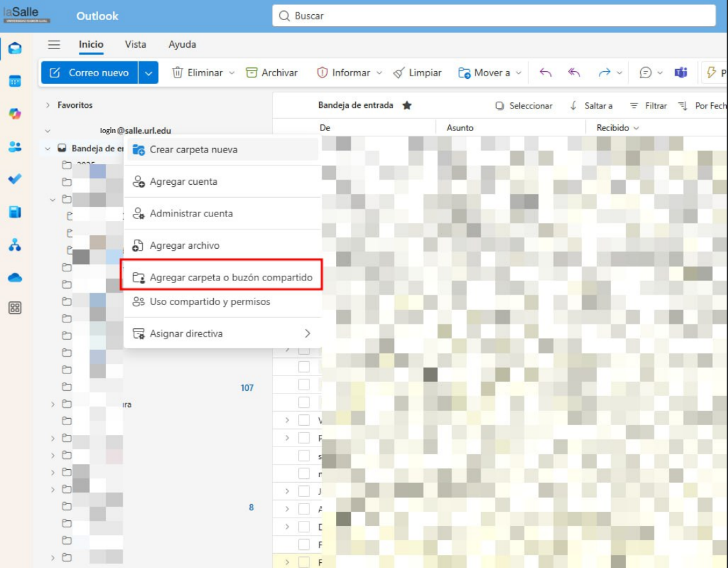Switch to the Vista tab
Viewport: 728px width, 568px height.
coord(136,45)
